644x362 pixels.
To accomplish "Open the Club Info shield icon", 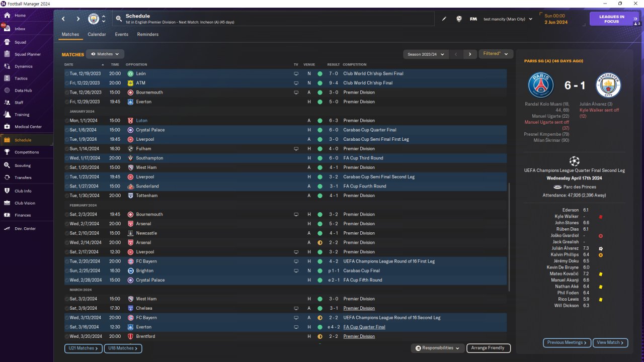I will click(x=7, y=191).
